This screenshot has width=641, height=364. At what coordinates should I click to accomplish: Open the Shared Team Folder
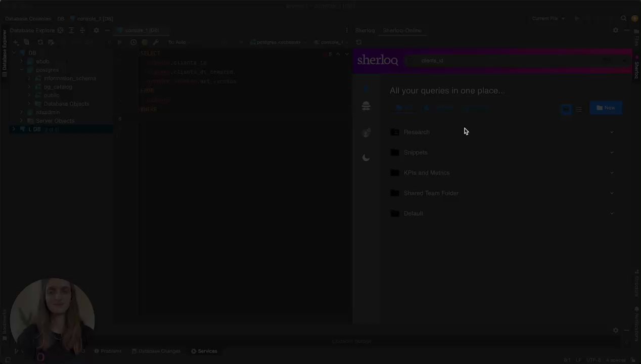[431, 193]
